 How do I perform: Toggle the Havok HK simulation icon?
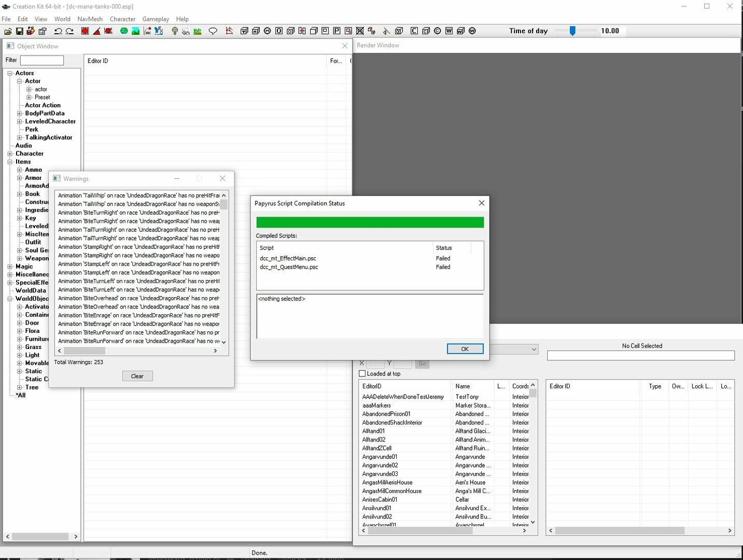[147, 31]
